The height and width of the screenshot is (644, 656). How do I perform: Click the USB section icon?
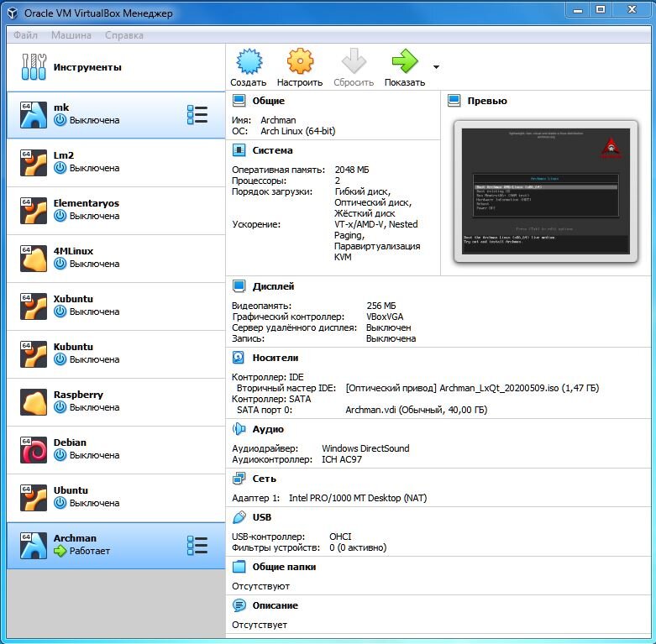[x=239, y=517]
